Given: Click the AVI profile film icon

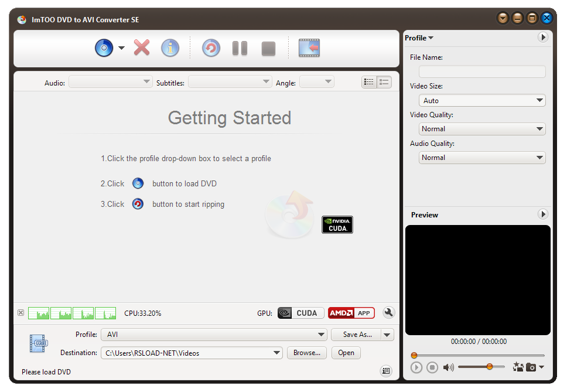Looking at the screenshot, I should [39, 343].
